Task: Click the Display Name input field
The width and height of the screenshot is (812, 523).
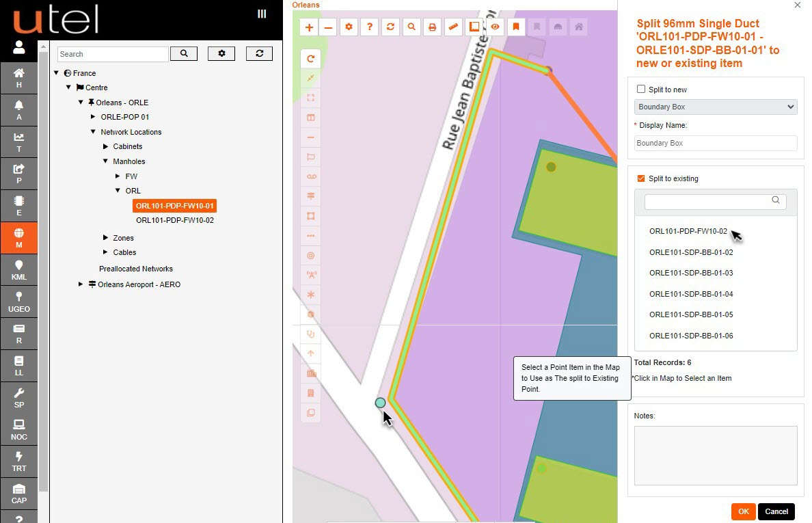Action: [x=716, y=143]
